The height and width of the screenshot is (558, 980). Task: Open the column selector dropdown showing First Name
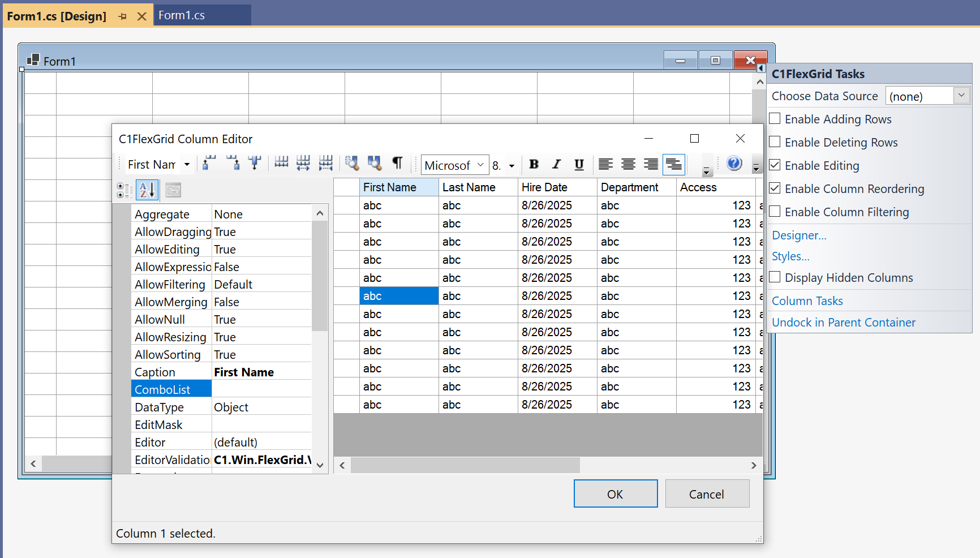[x=187, y=164]
